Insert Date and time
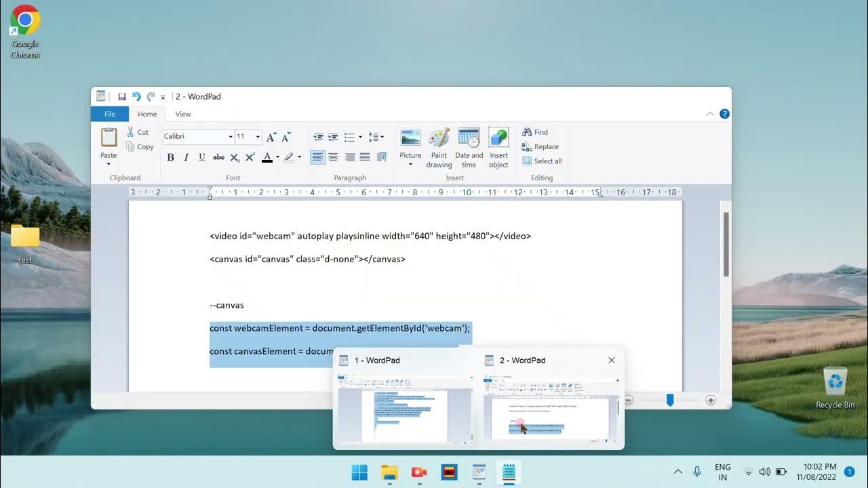The width and height of the screenshot is (868, 488). coord(469,148)
